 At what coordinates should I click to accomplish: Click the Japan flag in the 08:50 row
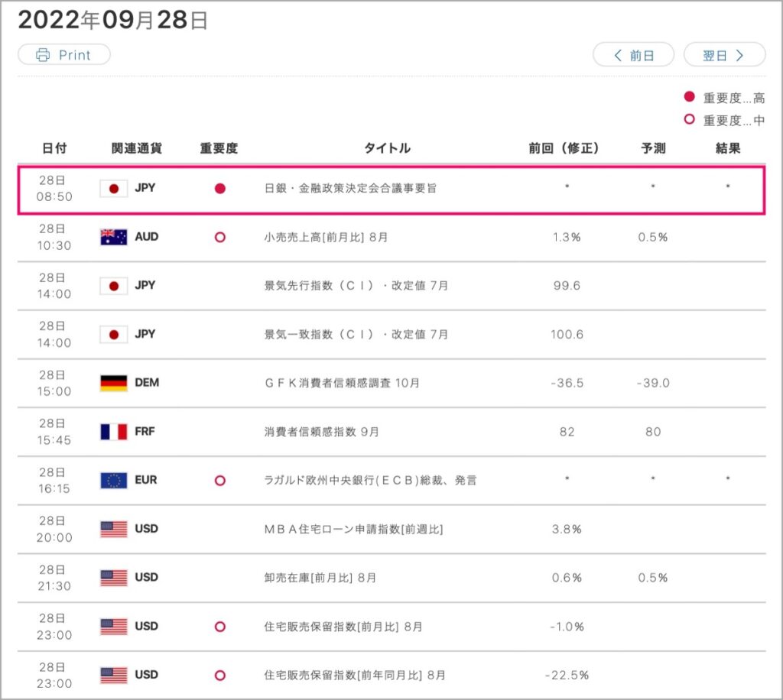[114, 189]
